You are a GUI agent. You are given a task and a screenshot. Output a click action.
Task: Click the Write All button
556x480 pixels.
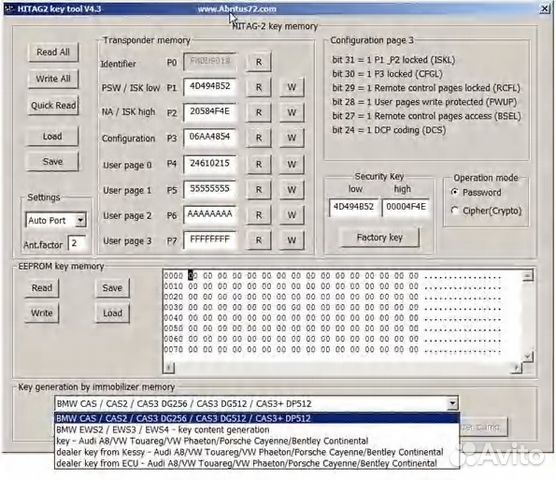53,79
